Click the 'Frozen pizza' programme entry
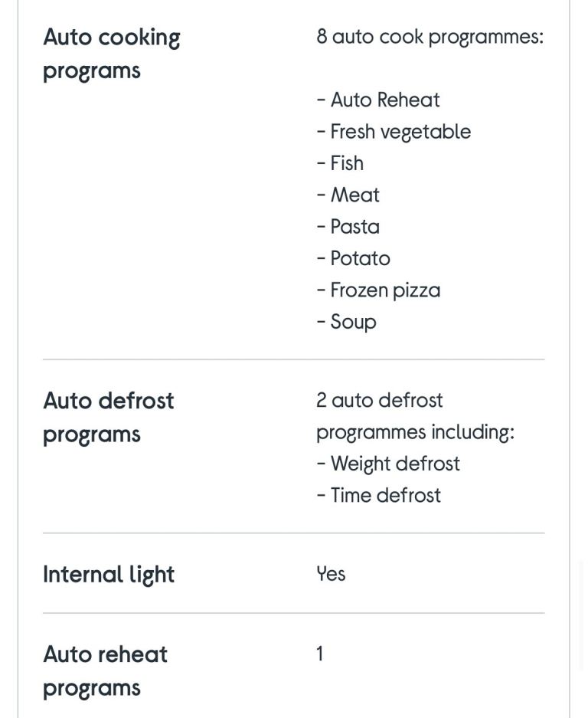 click(x=378, y=290)
